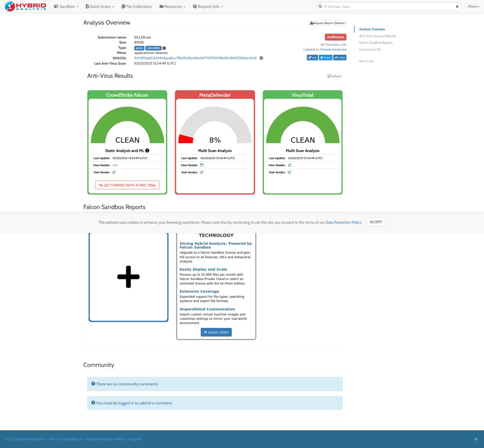Open the Sandbox dropdown menu
Viewport: 484px width, 448px height.
click(x=66, y=6)
